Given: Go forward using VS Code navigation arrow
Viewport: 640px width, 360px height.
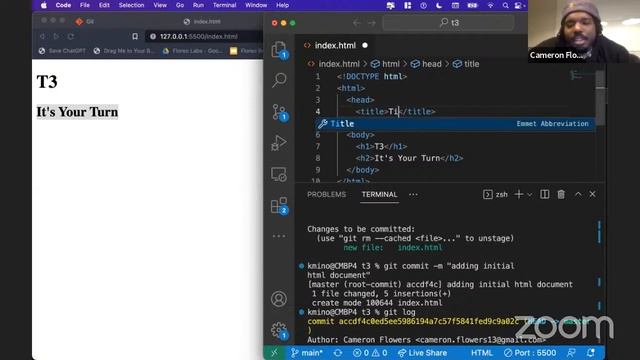Looking at the screenshot, I should point(371,23).
